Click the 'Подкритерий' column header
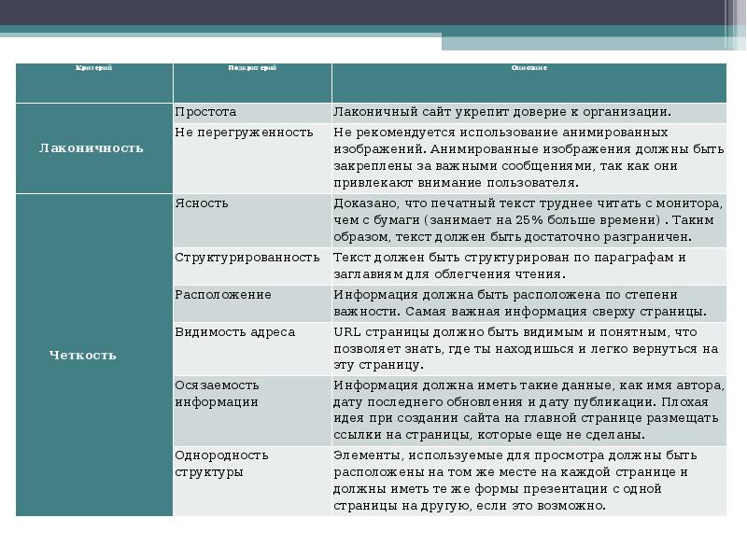 point(252,68)
